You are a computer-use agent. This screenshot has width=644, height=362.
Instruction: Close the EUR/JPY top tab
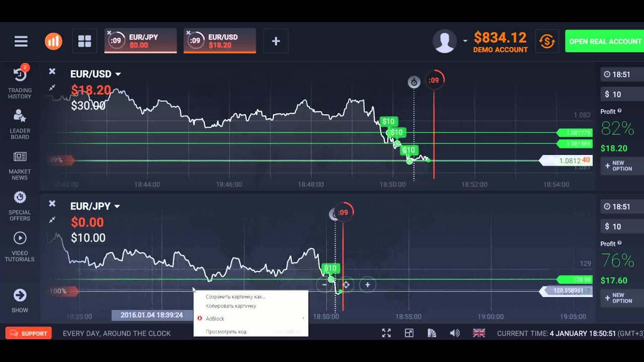point(109,33)
